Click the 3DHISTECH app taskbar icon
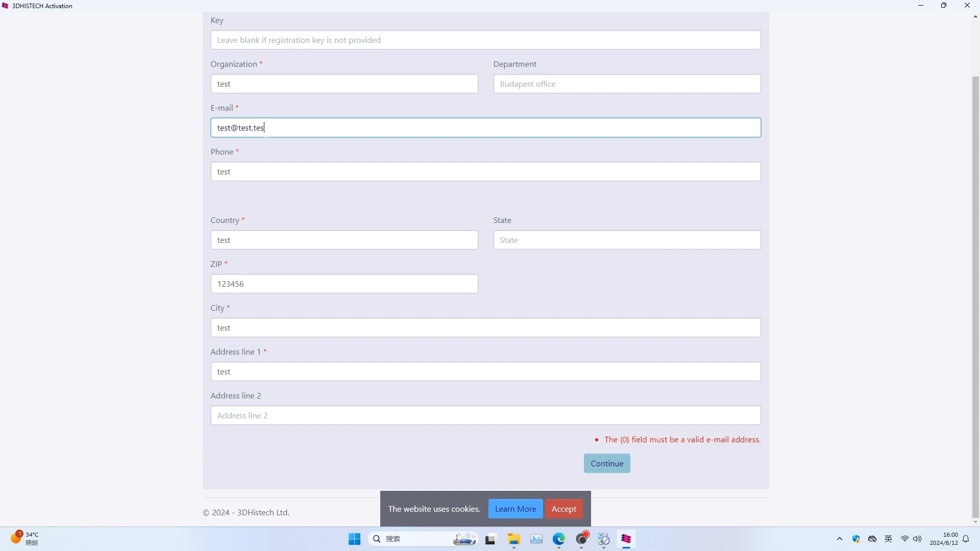This screenshot has height=551, width=980. 626,539
